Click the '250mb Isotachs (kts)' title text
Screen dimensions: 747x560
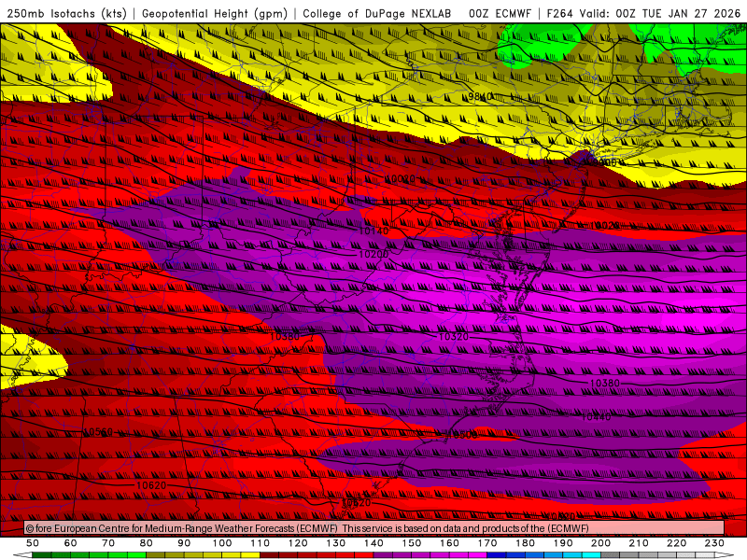point(66,14)
